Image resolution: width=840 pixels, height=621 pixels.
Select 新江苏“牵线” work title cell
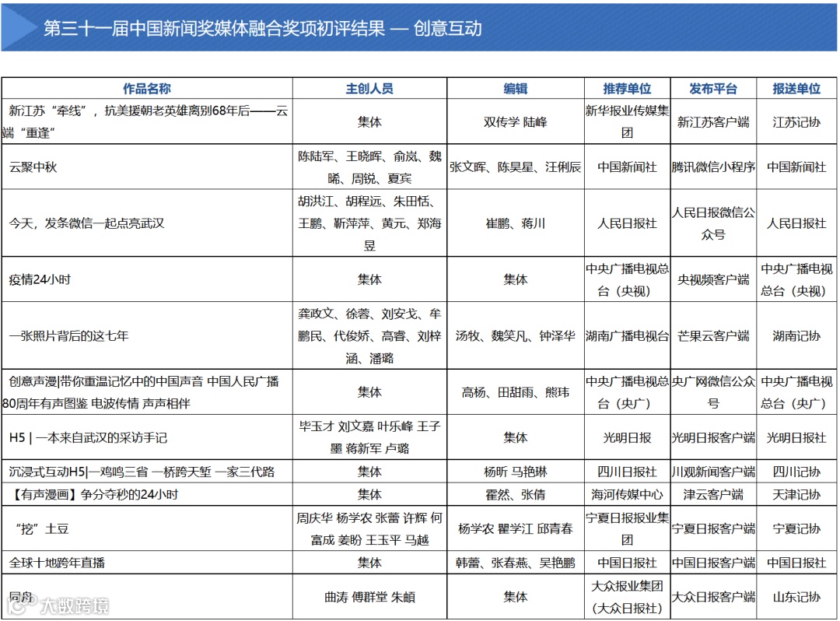point(147,121)
